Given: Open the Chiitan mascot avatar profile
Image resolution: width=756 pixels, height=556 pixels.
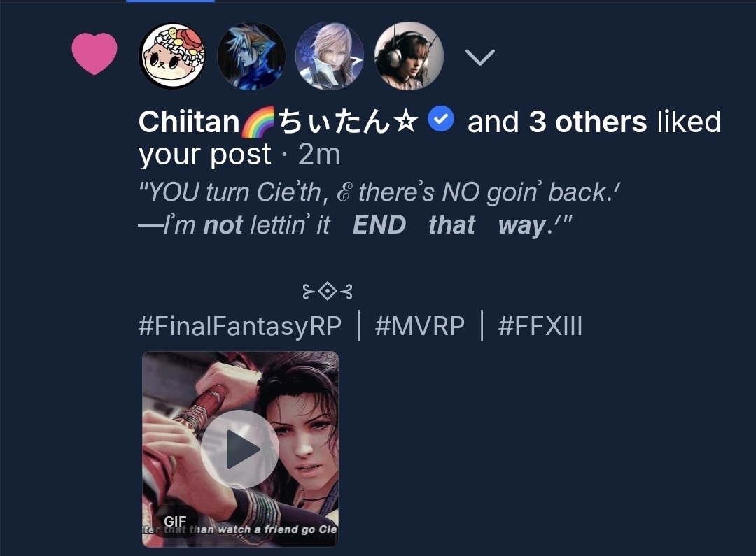Looking at the screenshot, I should (x=172, y=56).
